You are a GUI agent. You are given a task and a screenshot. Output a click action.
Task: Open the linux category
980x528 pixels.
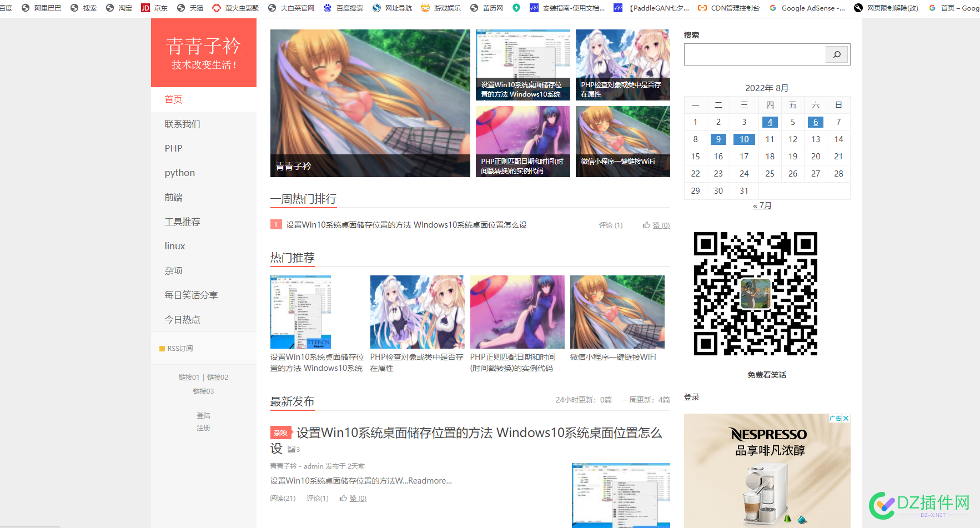[x=204, y=246]
